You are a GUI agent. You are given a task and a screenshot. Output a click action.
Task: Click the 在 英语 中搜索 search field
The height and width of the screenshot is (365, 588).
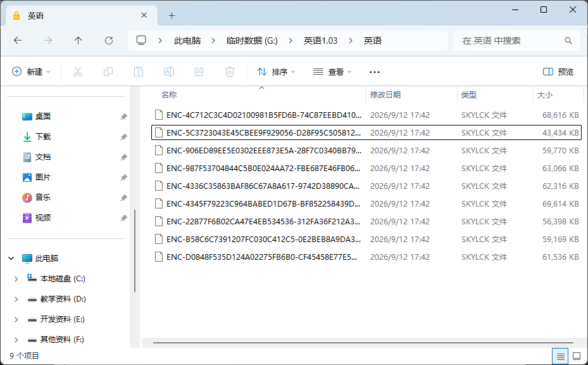pyautogui.click(x=518, y=41)
